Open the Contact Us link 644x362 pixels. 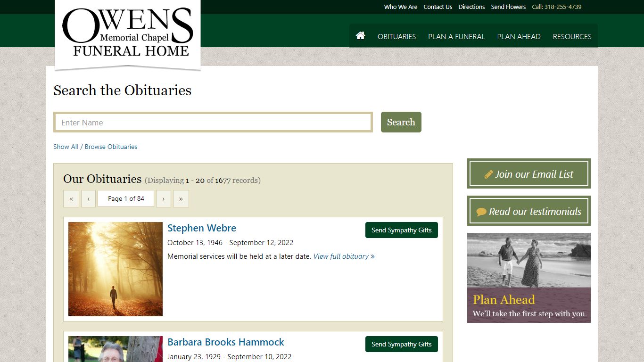(438, 7)
